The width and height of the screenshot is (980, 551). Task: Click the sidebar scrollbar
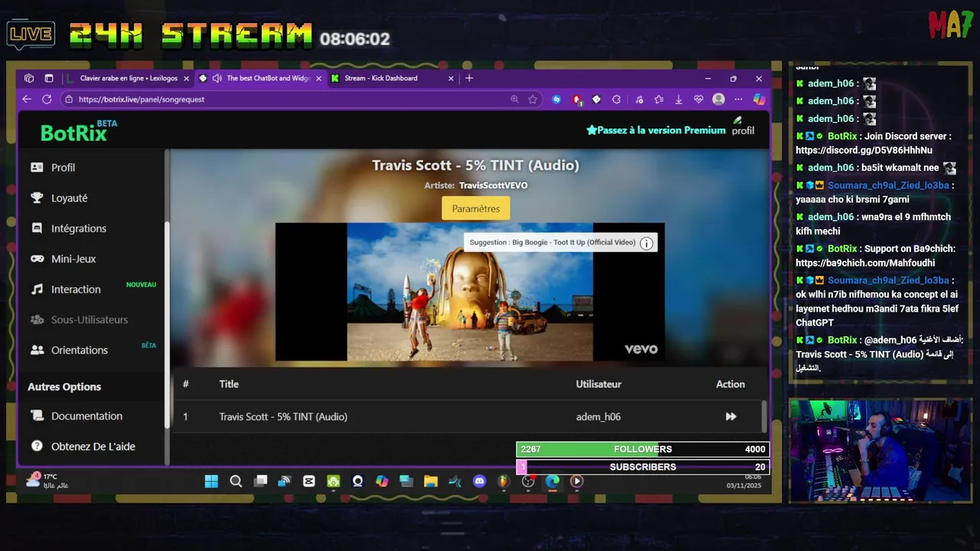(x=167, y=325)
